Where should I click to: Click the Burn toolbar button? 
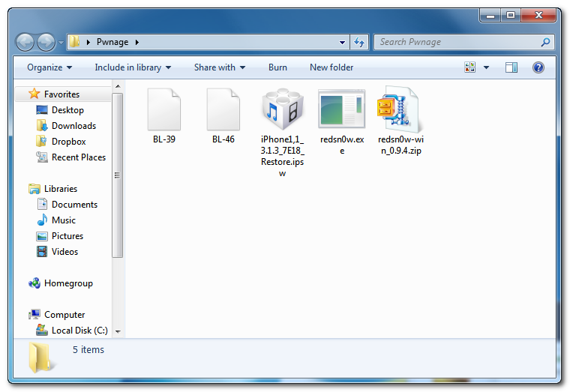[x=277, y=67]
